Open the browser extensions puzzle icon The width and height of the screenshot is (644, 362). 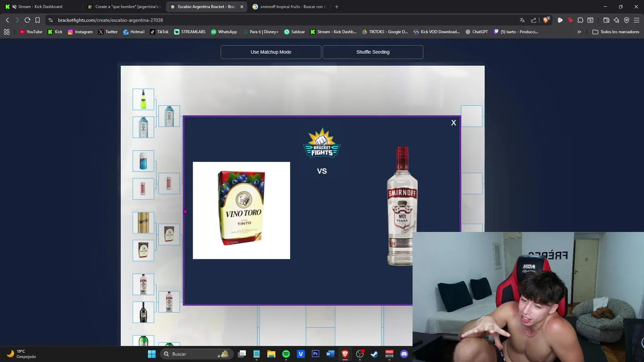[x=580, y=20]
